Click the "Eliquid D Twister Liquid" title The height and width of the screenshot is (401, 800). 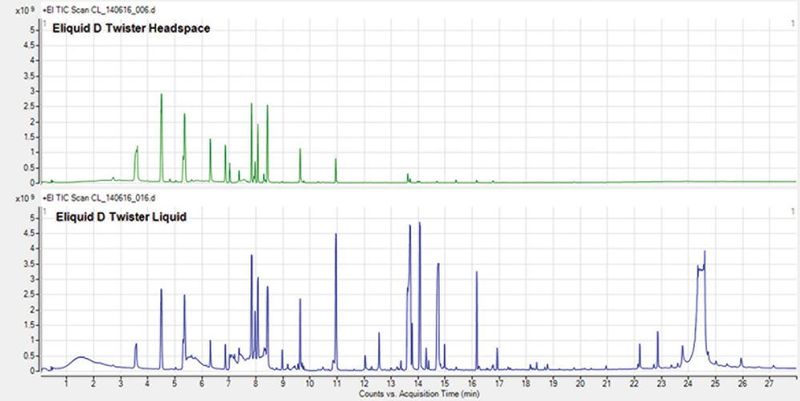pos(121,217)
